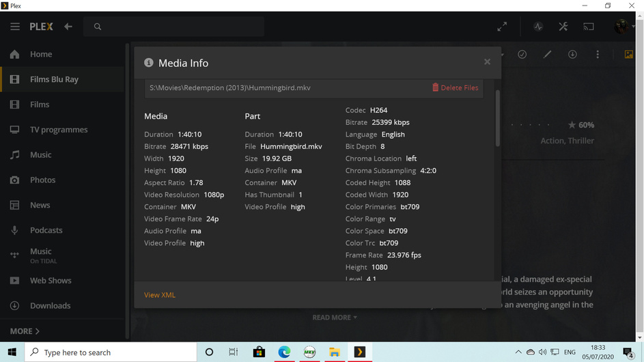Open File Explorer taskbar icon

[335, 352]
